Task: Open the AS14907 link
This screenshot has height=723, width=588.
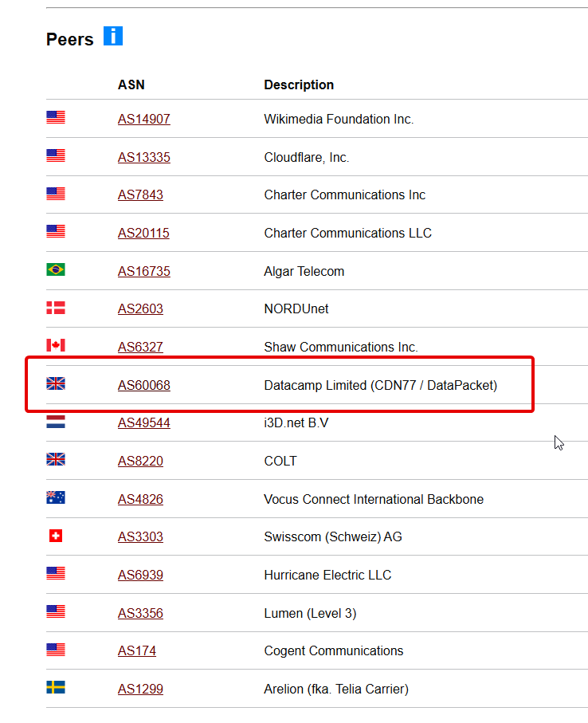Action: click(143, 119)
